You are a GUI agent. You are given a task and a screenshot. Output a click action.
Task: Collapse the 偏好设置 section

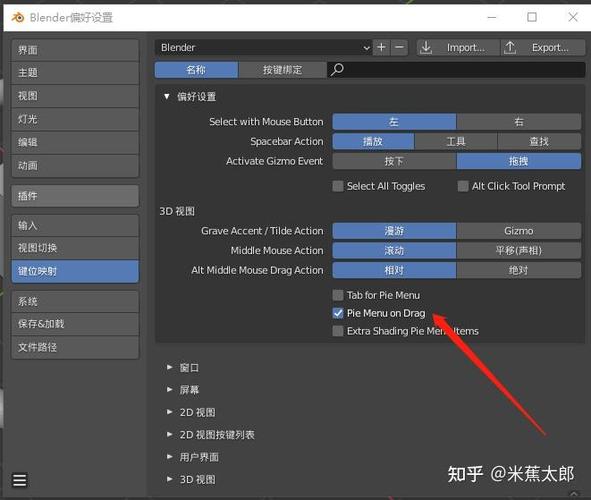[167, 96]
